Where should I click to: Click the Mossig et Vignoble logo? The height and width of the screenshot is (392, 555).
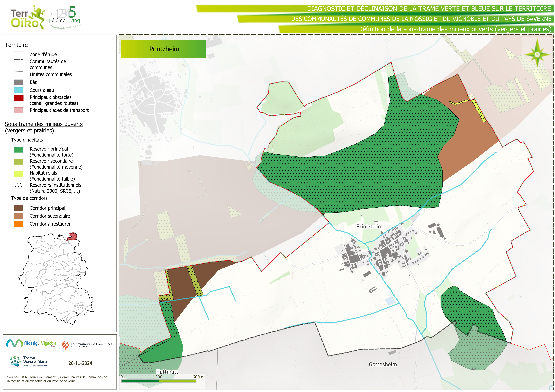pyautogui.click(x=31, y=343)
